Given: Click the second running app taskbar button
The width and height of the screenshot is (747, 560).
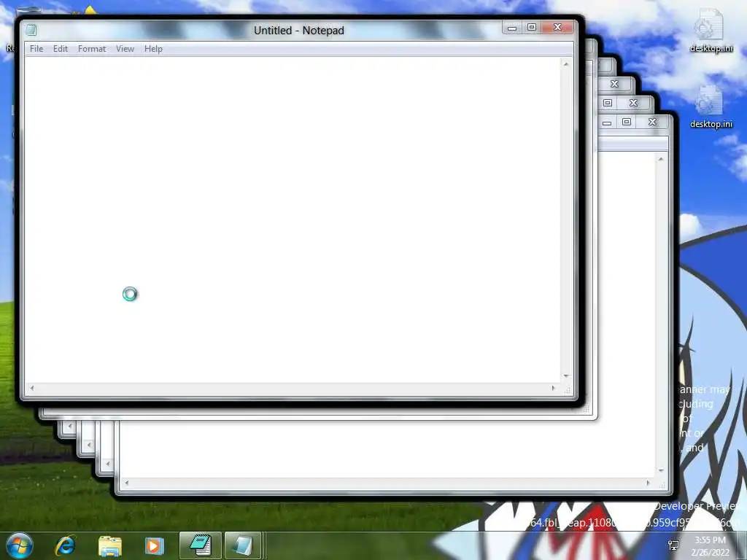Looking at the screenshot, I should (243, 545).
